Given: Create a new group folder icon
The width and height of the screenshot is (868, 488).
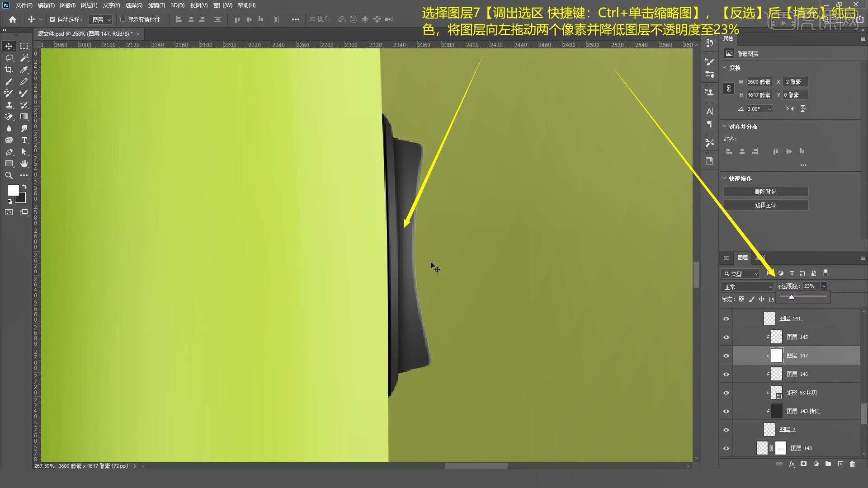Looking at the screenshot, I should 828,464.
